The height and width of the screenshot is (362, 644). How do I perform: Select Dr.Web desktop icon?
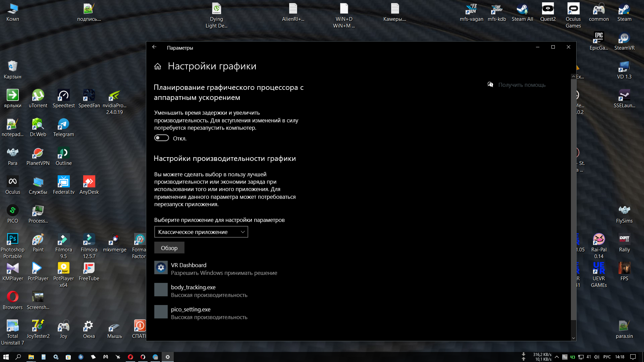click(38, 127)
